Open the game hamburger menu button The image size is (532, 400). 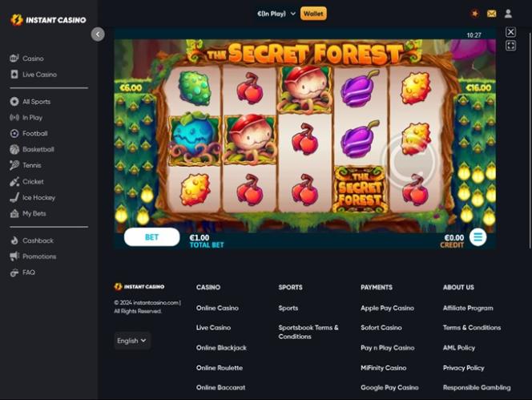pyautogui.click(x=478, y=237)
